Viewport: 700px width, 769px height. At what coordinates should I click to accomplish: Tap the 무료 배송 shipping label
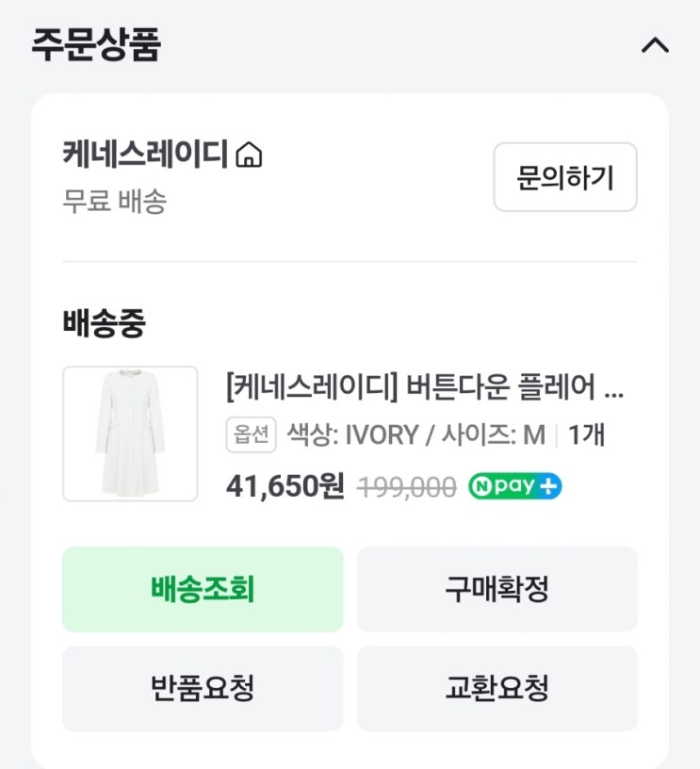[114, 201]
